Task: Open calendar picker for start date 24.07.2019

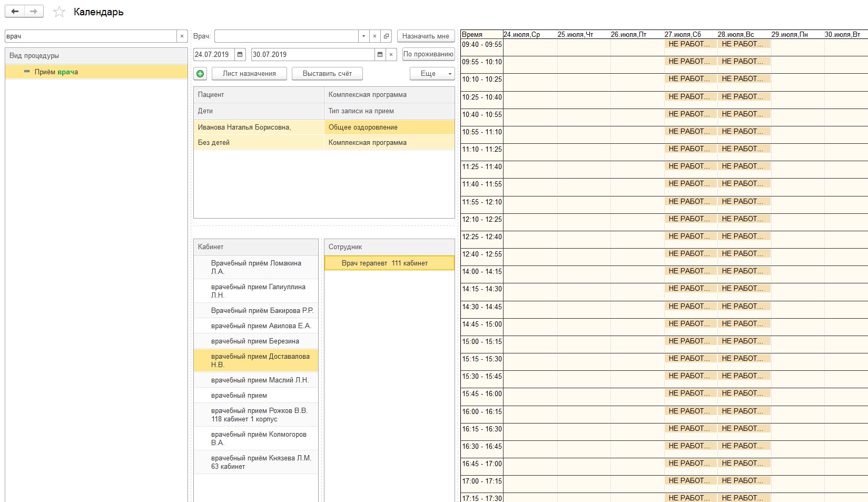Action: [x=240, y=54]
